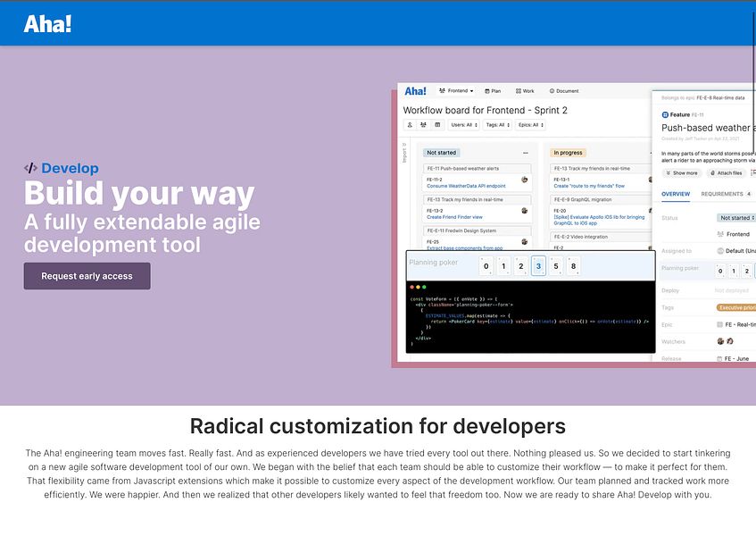Screen dimensions: 756x536
Task: Open the Plan menu in embedded nav
Action: tap(493, 91)
